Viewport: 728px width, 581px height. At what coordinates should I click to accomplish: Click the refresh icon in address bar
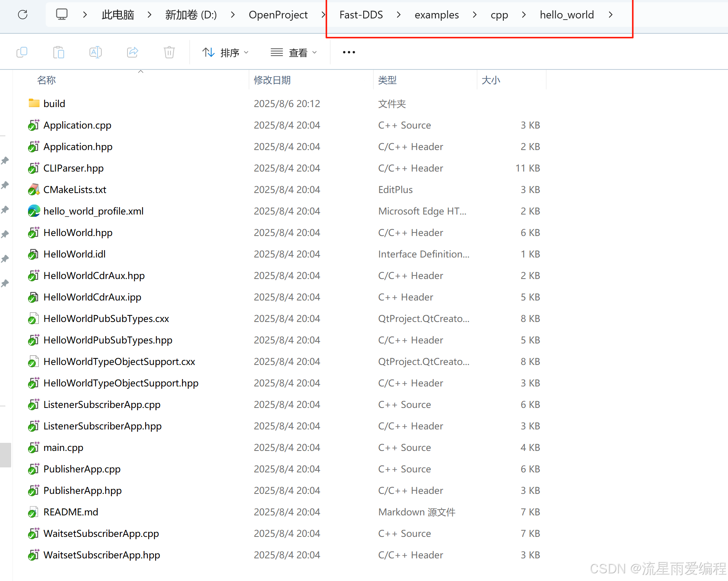pyautogui.click(x=23, y=15)
